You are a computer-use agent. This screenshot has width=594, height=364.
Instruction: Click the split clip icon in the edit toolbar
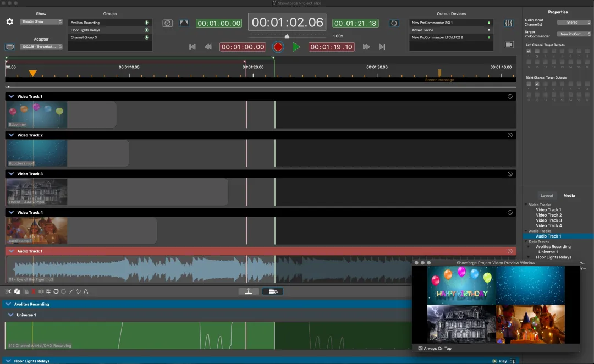point(41,291)
